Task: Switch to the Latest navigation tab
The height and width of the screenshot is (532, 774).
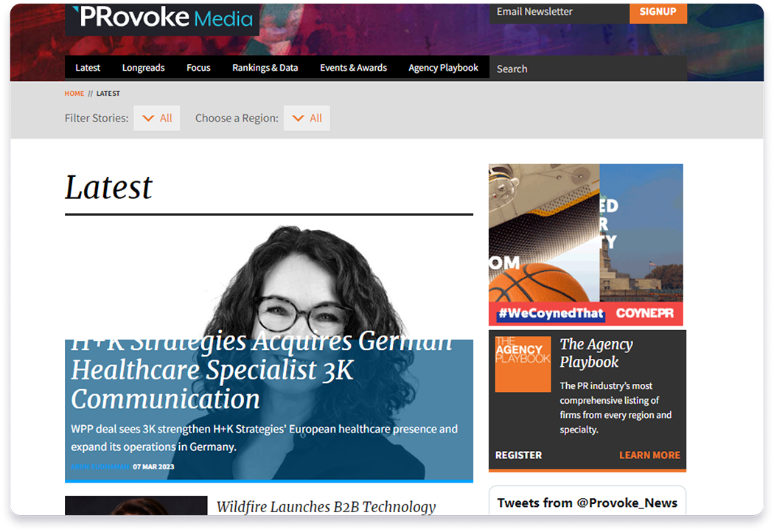Action: [87, 67]
